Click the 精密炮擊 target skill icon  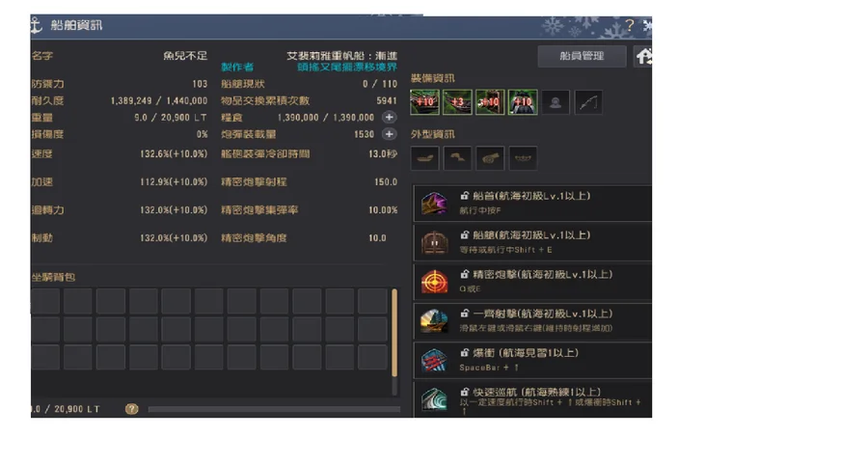click(434, 282)
